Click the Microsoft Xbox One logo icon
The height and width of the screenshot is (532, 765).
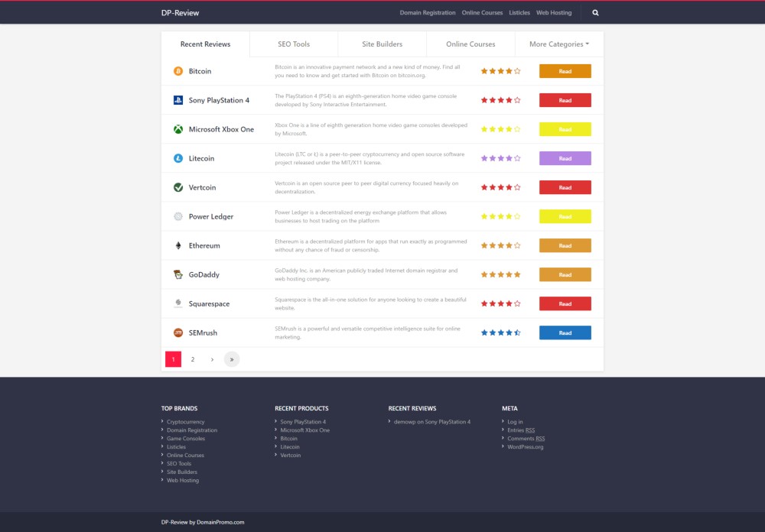[x=178, y=129]
